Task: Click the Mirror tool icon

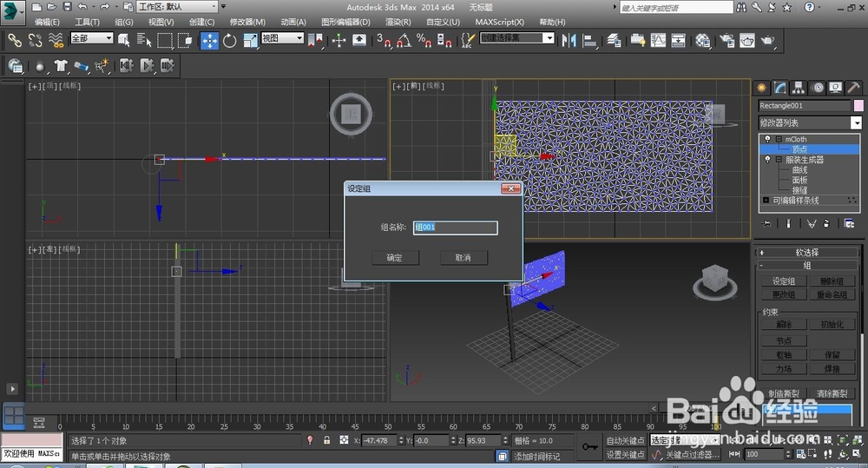Action: pos(569,40)
